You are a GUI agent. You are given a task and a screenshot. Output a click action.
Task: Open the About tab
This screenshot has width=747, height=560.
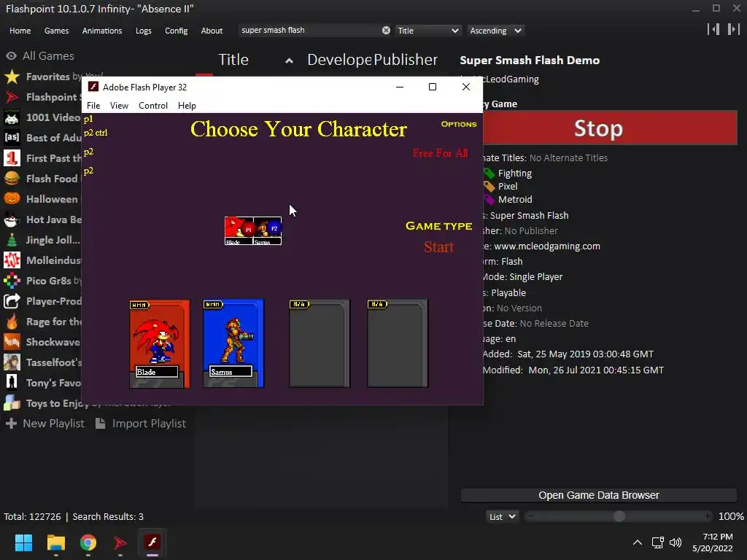point(212,31)
